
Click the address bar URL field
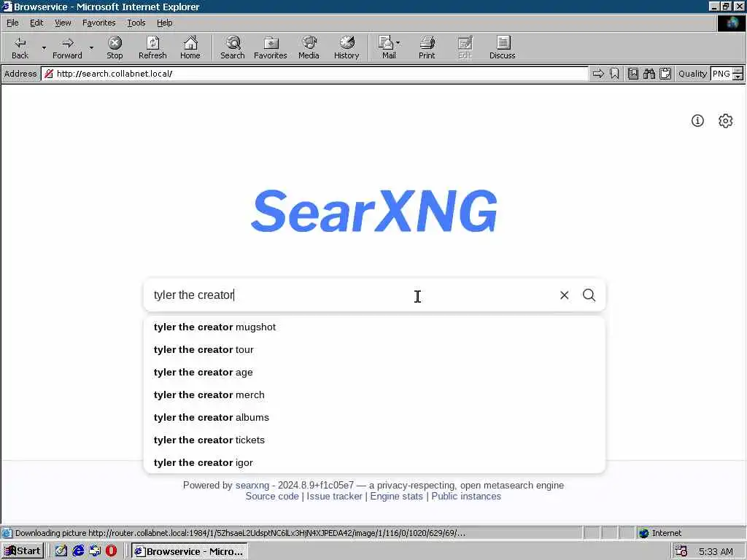[x=315, y=74]
